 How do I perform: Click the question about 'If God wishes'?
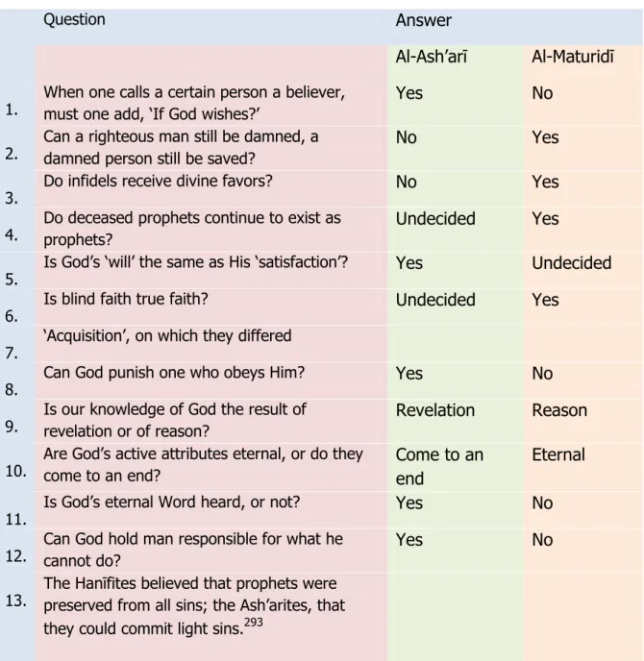[194, 104]
